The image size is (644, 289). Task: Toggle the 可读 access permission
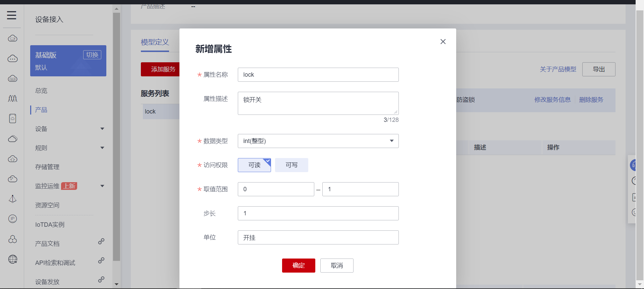click(x=254, y=165)
